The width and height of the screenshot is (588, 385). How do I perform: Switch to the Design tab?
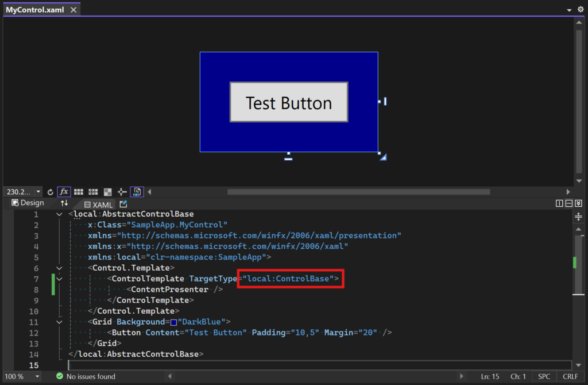coord(28,203)
